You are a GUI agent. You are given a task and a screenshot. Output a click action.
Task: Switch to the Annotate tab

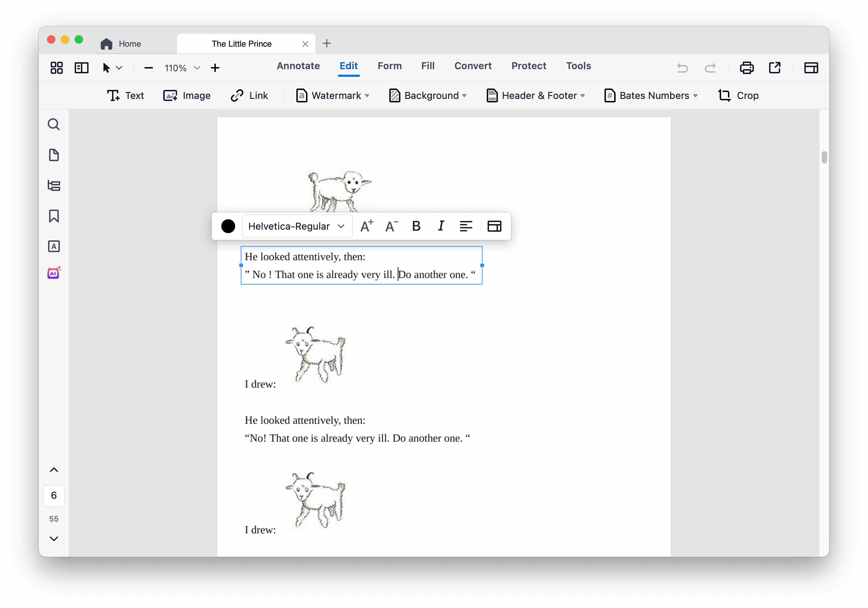click(298, 66)
